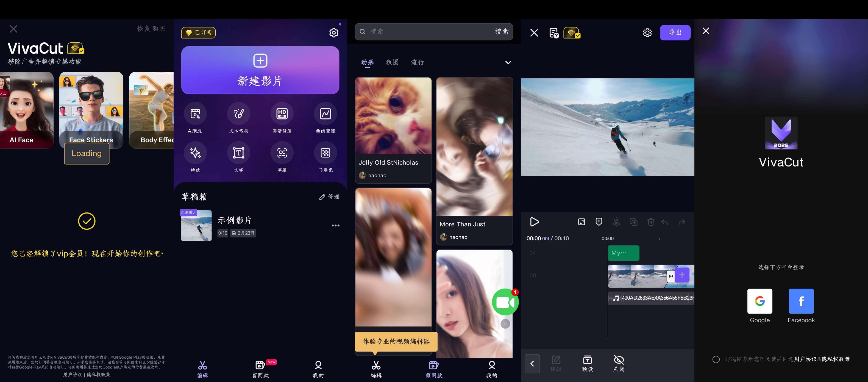This screenshot has height=382, width=868.
Task: Open the 字幕 captions tool
Action: 282,153
